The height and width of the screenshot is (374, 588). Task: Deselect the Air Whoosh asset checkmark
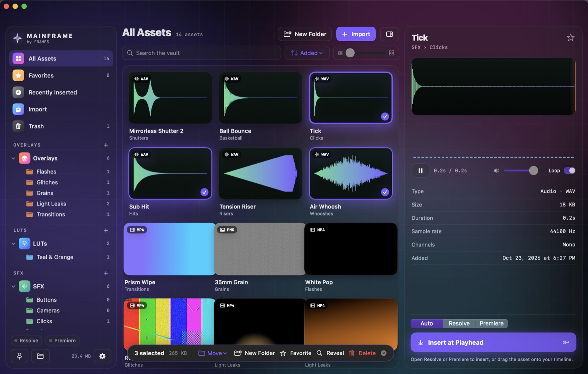(x=385, y=192)
